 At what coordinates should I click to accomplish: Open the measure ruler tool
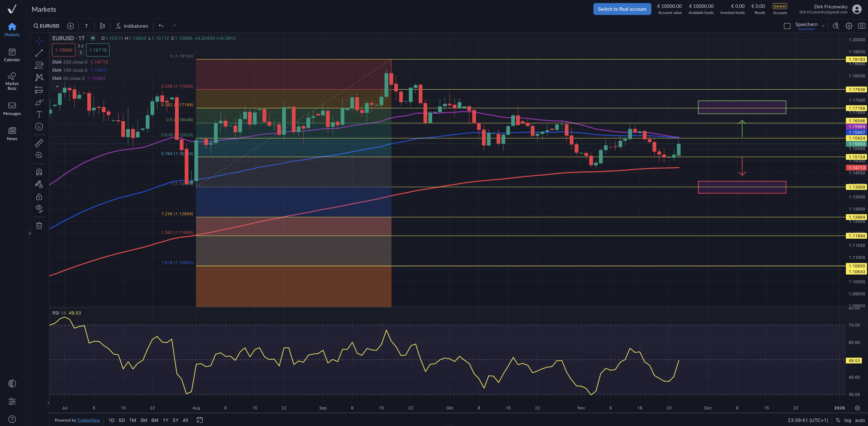tap(39, 143)
